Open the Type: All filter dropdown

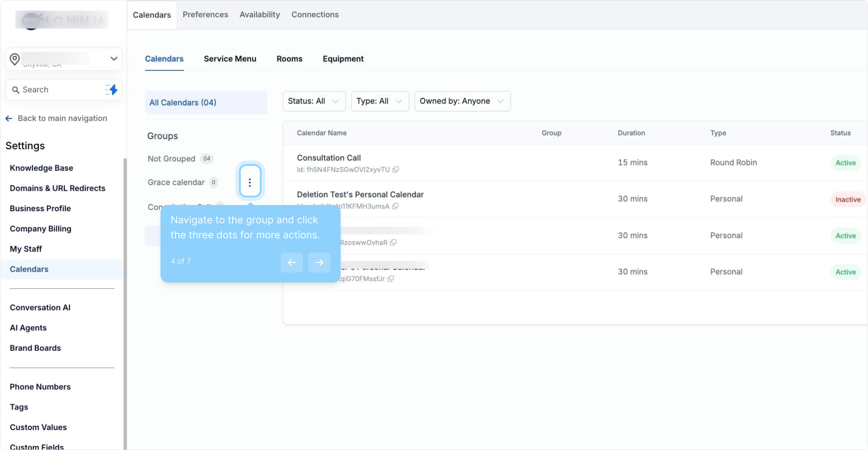click(379, 101)
